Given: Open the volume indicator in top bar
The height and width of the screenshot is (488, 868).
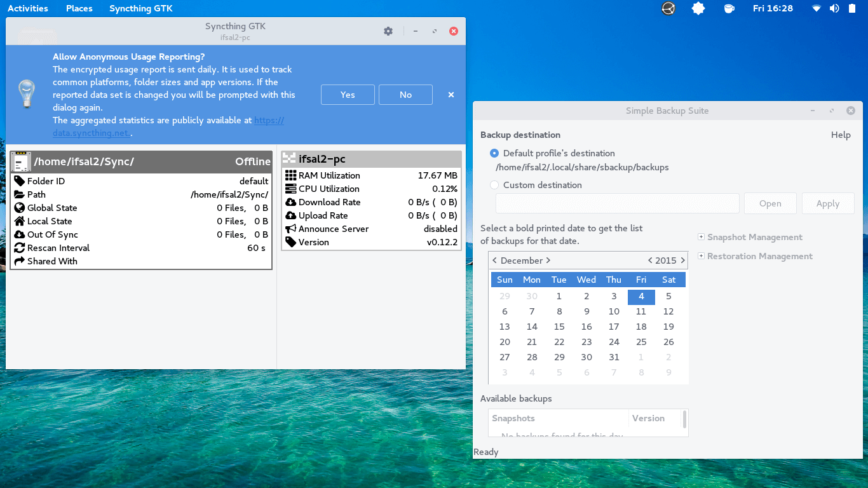Looking at the screenshot, I should 834,8.
